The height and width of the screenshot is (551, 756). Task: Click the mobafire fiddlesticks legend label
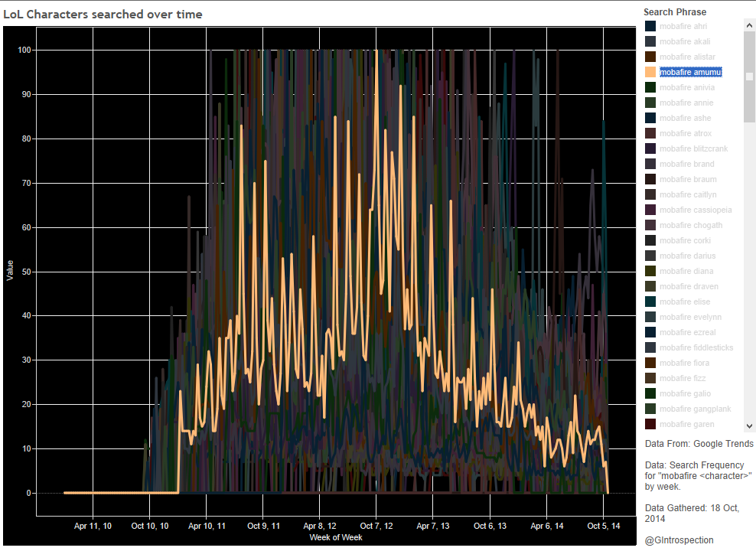point(696,347)
